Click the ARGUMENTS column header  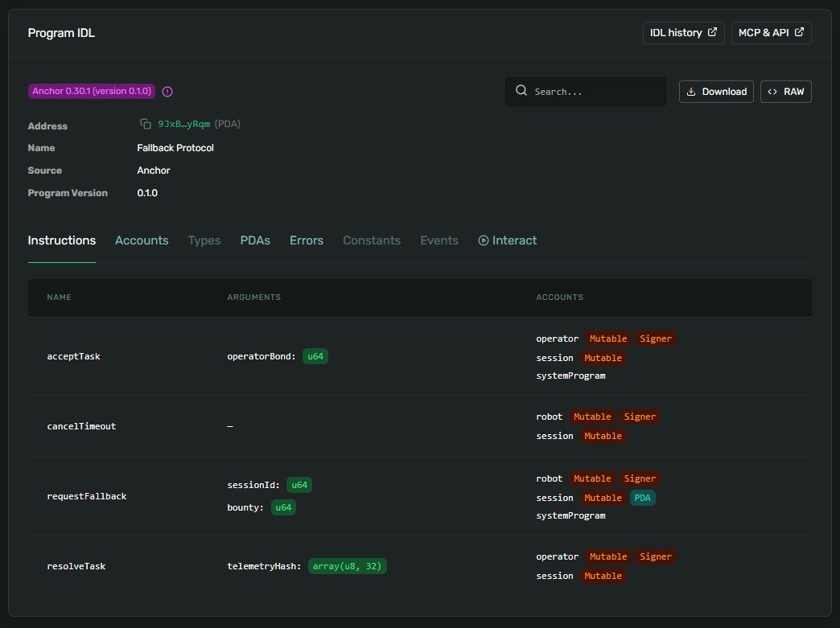(254, 298)
